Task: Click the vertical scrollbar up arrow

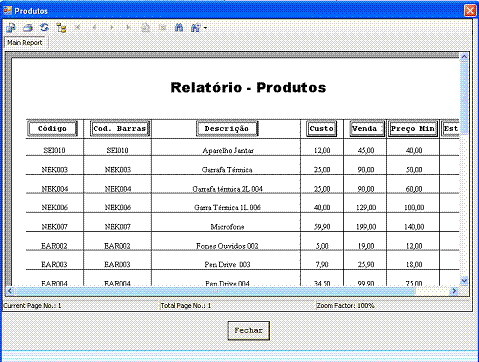Action: click(x=464, y=57)
